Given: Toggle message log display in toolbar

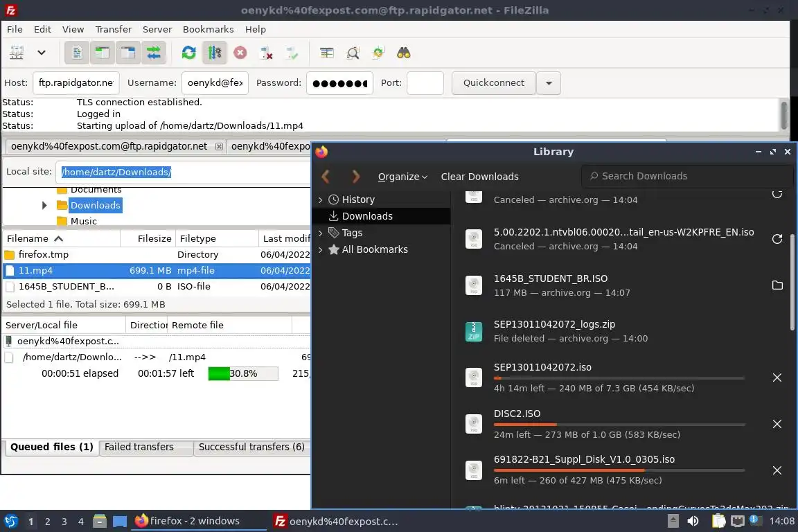Looking at the screenshot, I should coord(77,53).
